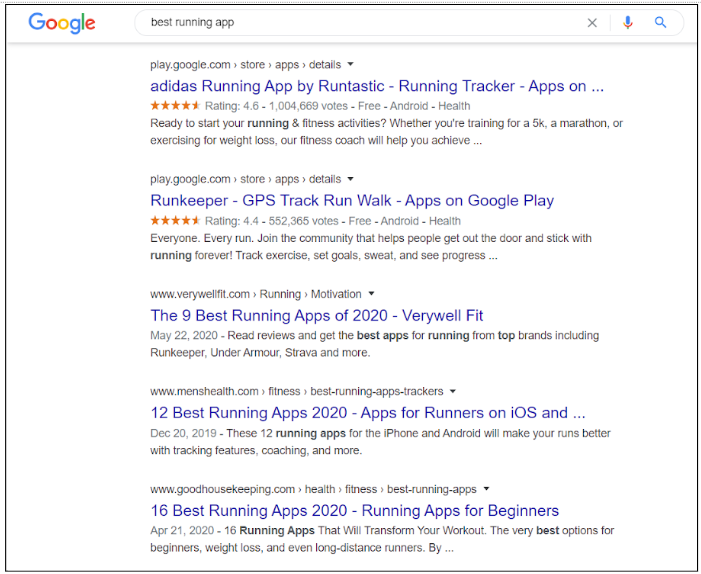Open the dropdown arrow beside the verywellfit.com URL
Image resolution: width=701 pixels, height=574 pixels.
pyautogui.click(x=371, y=294)
